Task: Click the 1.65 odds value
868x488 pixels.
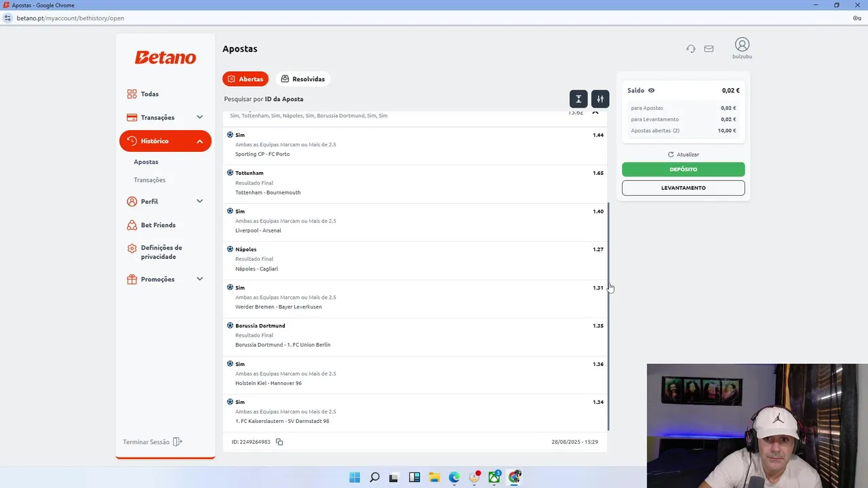Action: (598, 173)
